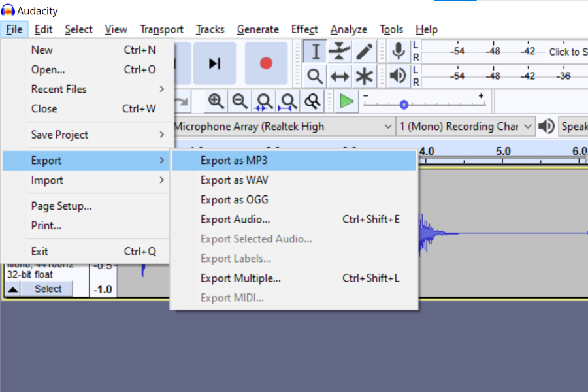Choose Export as OGG

coord(294,199)
